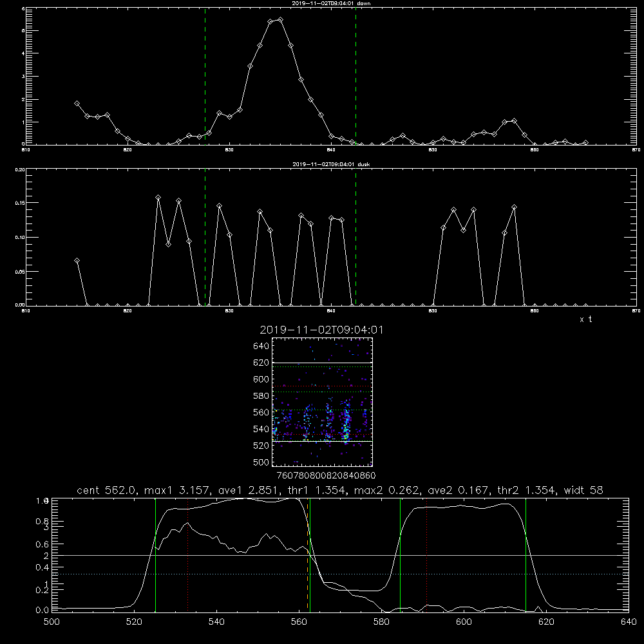
Task: Click the 'max1 3.157' value
Action: click(178, 490)
